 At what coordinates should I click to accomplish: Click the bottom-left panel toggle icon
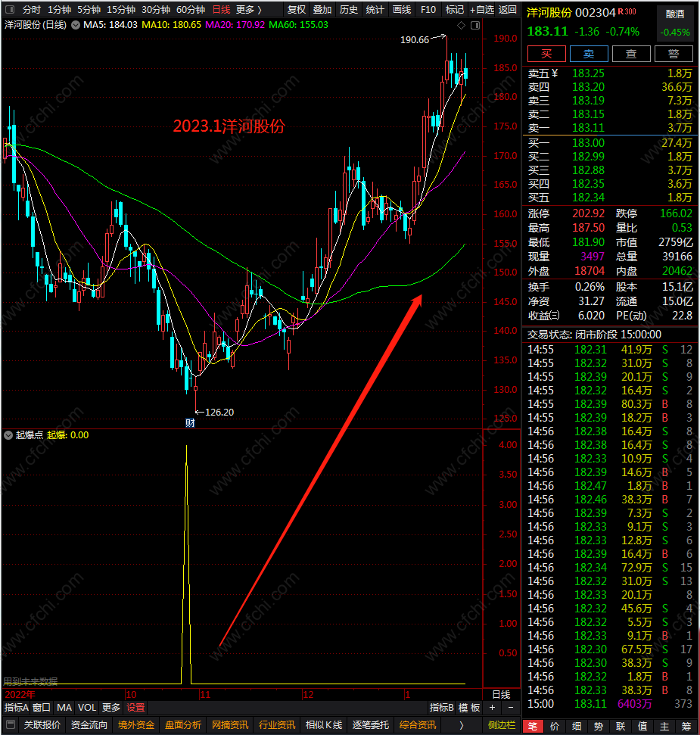tap(11, 724)
